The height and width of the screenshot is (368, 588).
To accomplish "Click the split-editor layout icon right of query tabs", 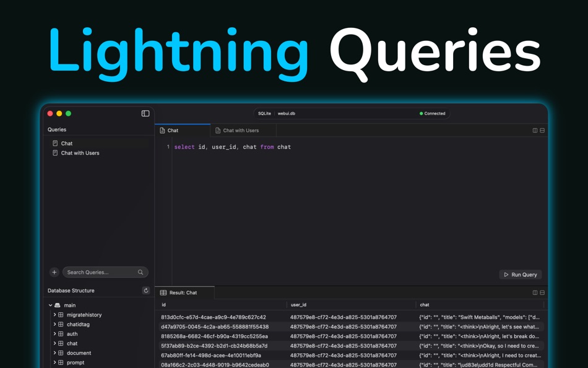I will click(534, 129).
